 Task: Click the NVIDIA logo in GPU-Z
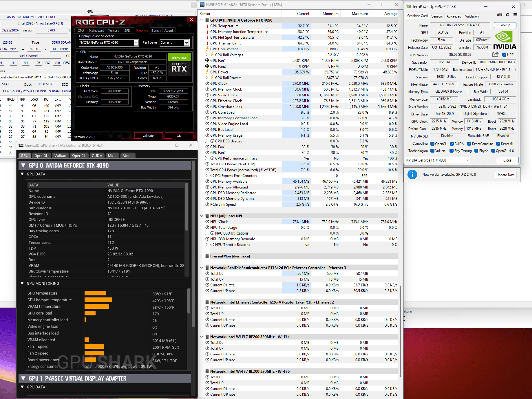point(504,40)
